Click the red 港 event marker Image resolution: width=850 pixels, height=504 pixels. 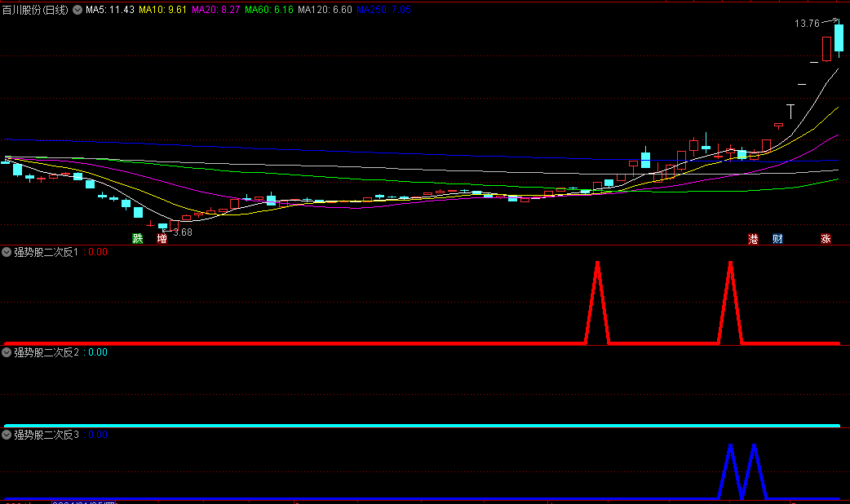coord(753,238)
